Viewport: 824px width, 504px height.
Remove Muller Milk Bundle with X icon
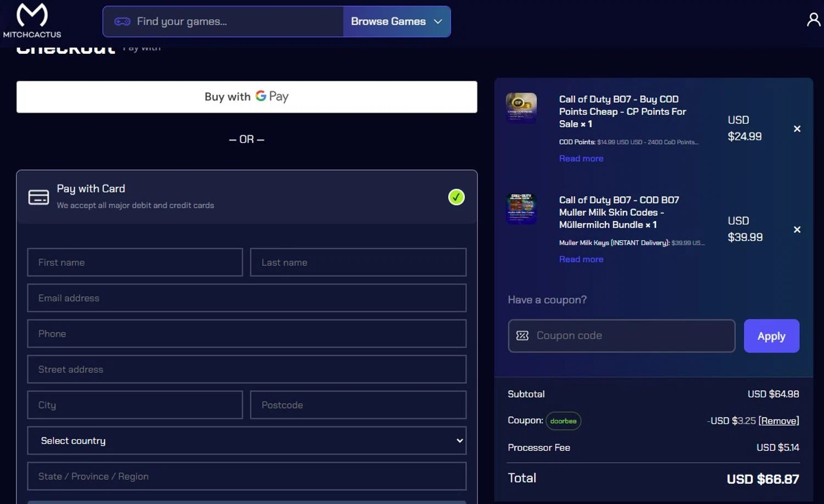click(797, 229)
